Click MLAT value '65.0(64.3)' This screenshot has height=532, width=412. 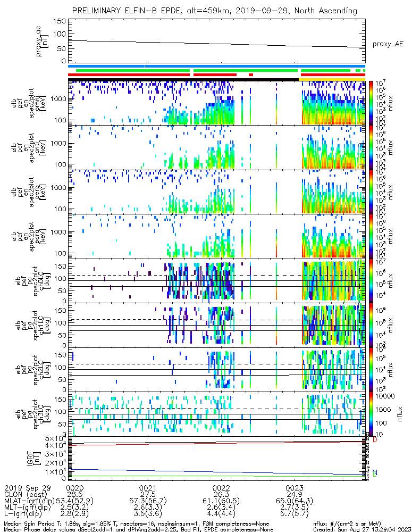click(x=295, y=501)
